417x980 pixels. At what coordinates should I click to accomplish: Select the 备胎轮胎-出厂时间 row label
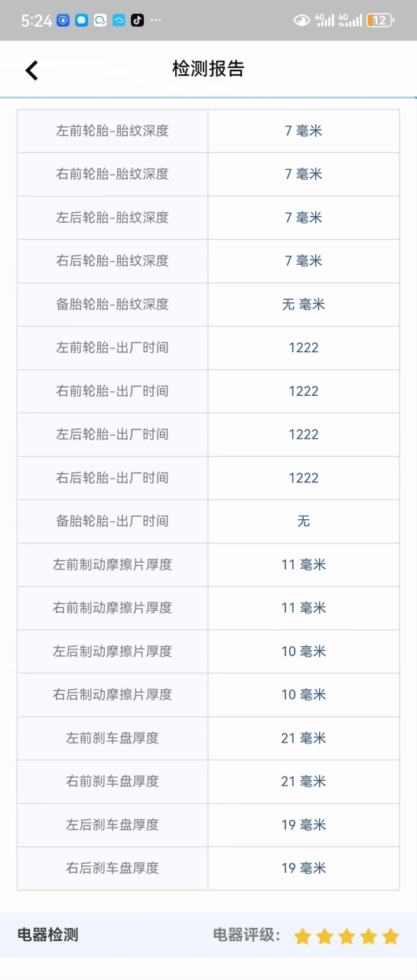point(112,521)
